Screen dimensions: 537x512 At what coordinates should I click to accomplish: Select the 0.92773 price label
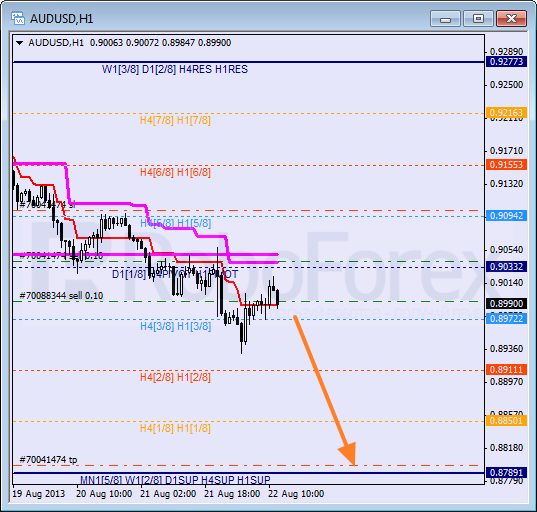(x=506, y=62)
